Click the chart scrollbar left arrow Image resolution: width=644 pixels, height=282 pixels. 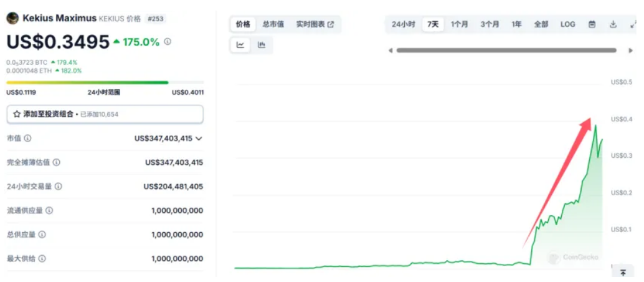390,51
